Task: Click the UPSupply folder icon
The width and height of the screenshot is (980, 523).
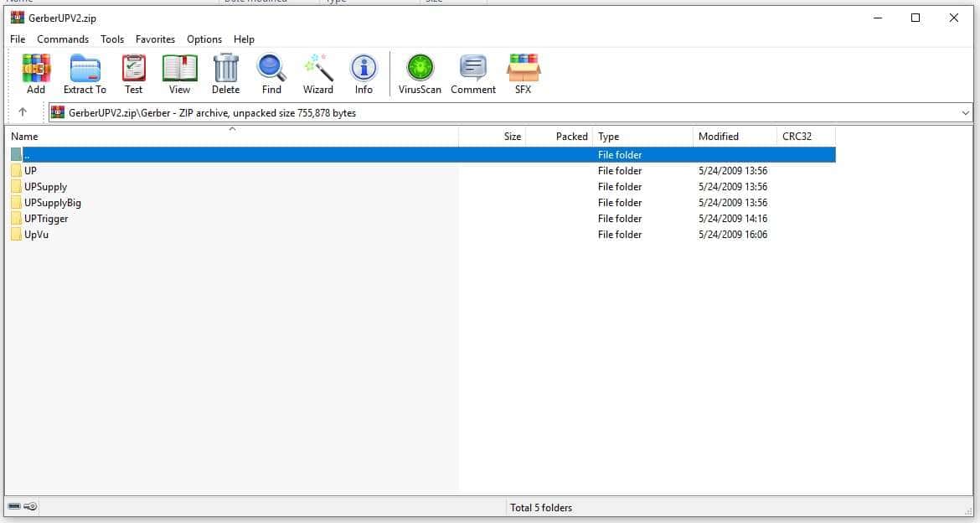Action: tap(16, 186)
